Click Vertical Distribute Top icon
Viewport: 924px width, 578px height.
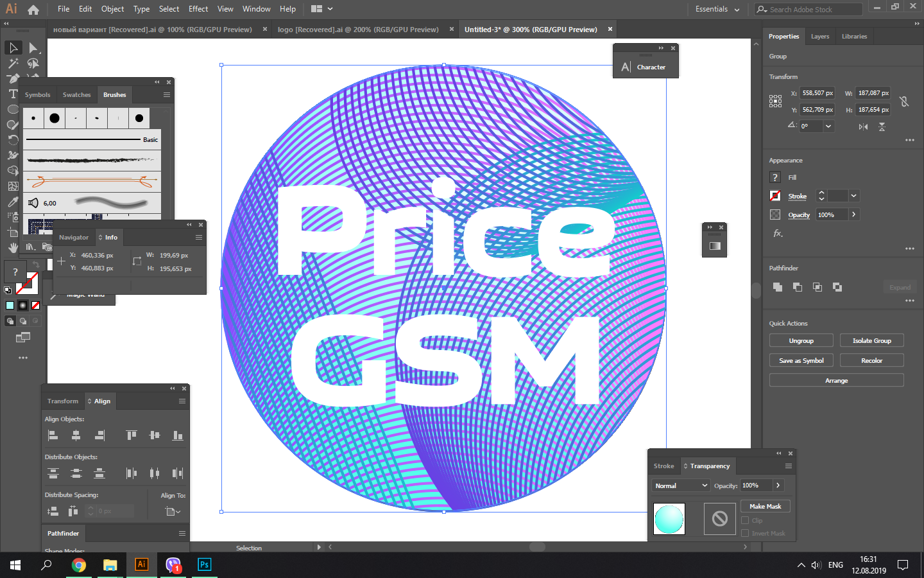click(53, 473)
